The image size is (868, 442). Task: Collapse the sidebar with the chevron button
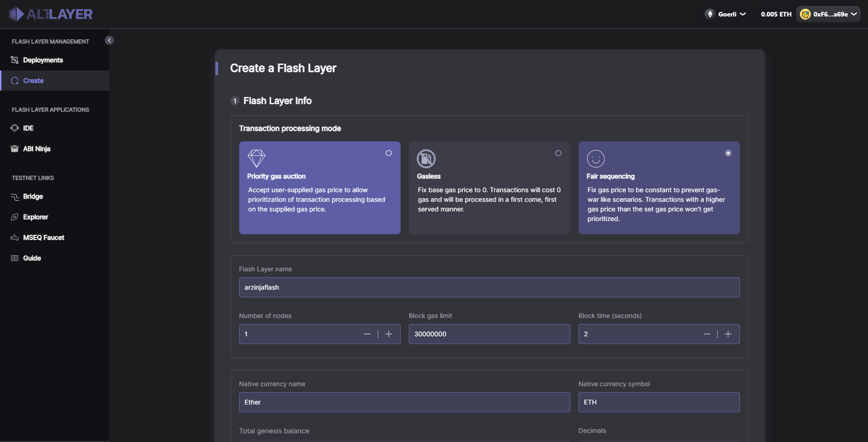(x=109, y=40)
